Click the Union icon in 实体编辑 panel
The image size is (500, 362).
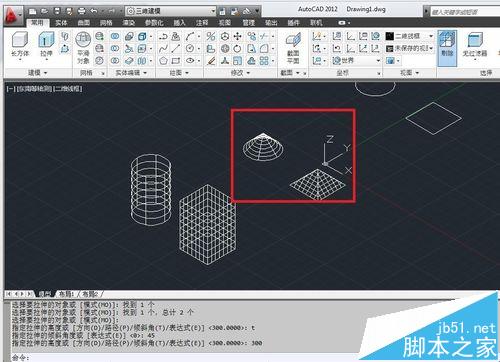tap(115, 36)
